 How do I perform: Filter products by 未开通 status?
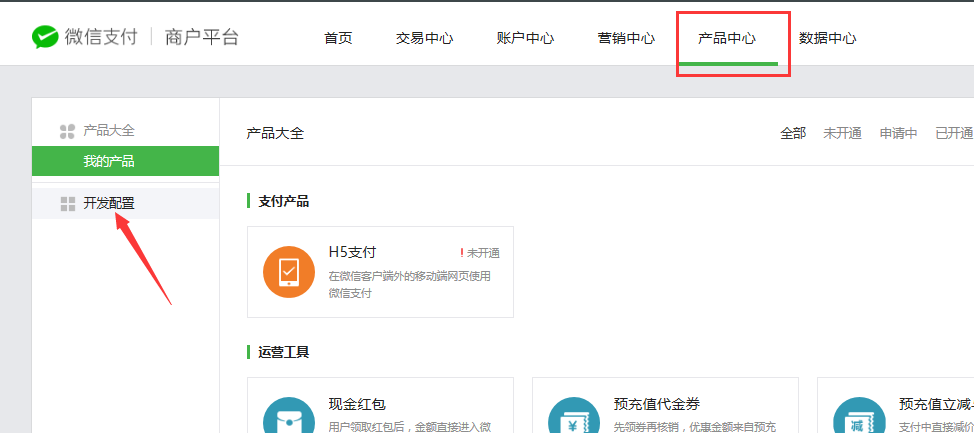[842, 133]
